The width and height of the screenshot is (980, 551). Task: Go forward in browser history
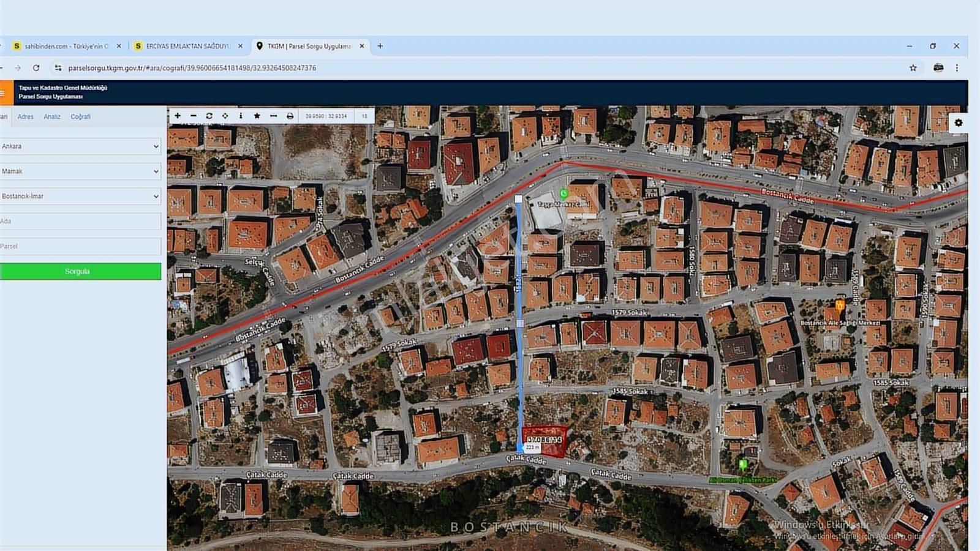tap(18, 68)
